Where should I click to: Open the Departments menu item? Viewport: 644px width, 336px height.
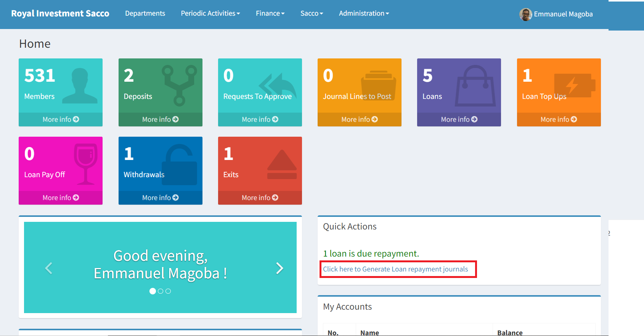coord(145,13)
